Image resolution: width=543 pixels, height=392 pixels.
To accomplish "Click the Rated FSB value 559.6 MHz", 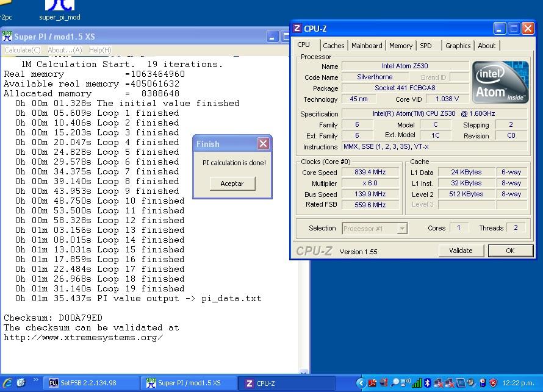I will point(370,205).
